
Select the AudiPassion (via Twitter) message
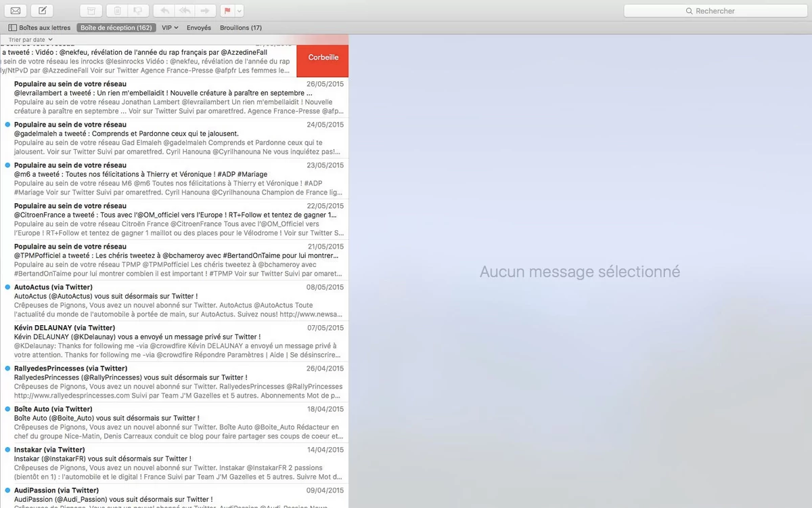click(174, 496)
